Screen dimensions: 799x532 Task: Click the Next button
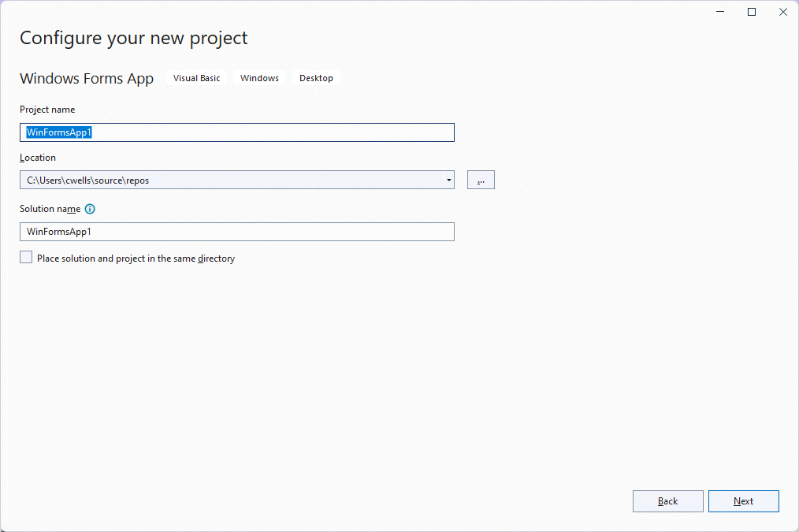tap(743, 501)
